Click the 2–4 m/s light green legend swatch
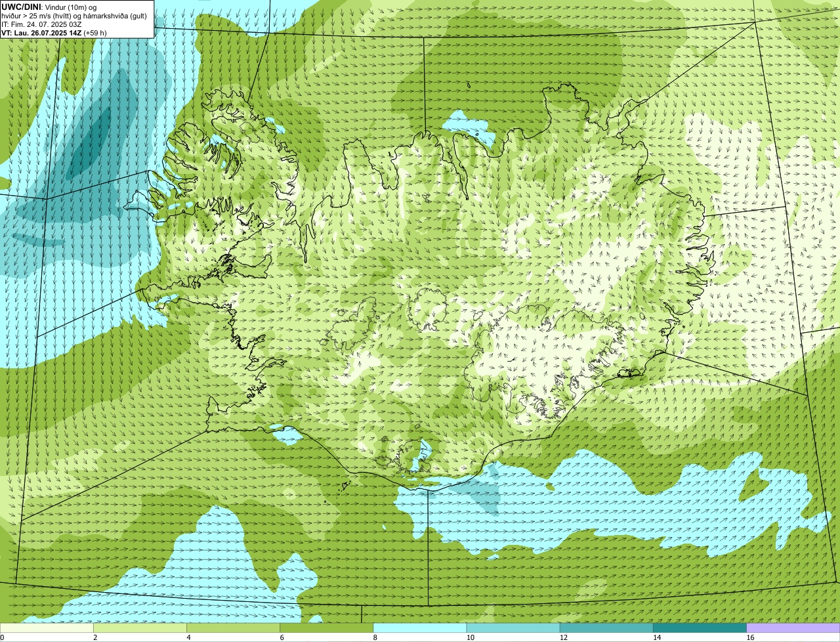The image size is (840, 642). [140, 628]
